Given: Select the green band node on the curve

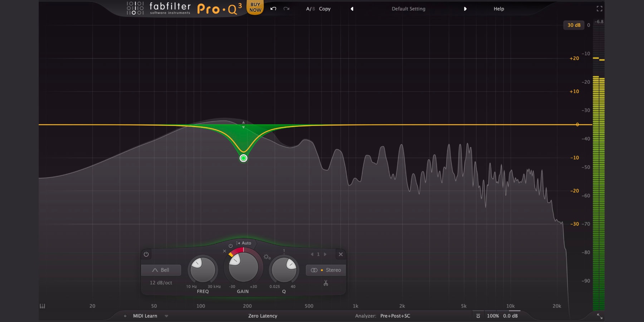Looking at the screenshot, I should click(x=243, y=158).
